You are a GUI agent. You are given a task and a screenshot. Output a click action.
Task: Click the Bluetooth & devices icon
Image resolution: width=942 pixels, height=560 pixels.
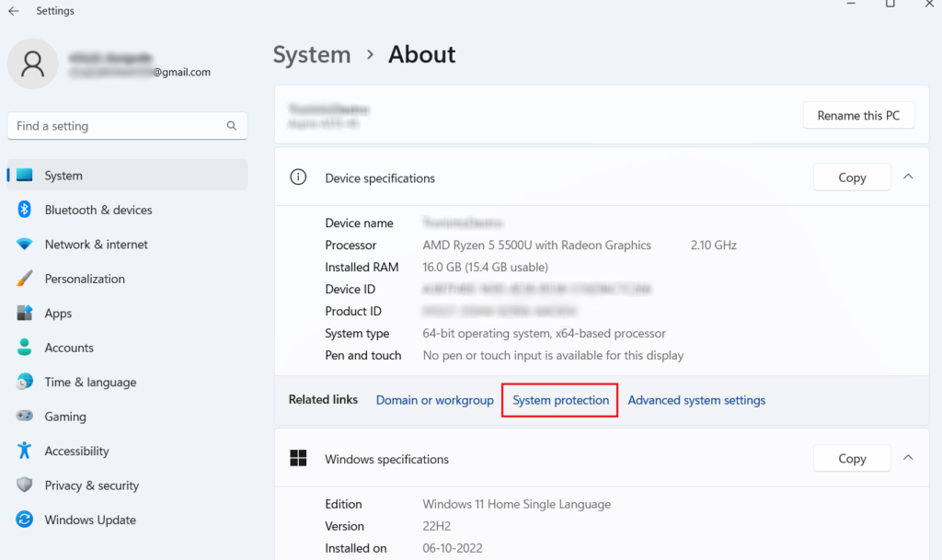pyautogui.click(x=25, y=210)
